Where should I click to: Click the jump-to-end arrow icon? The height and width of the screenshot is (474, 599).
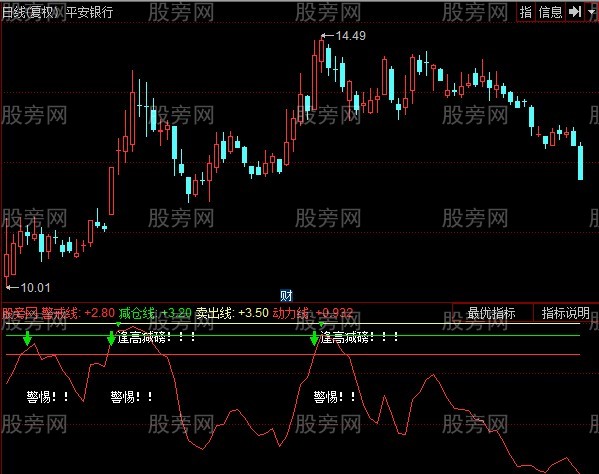(x=575, y=12)
